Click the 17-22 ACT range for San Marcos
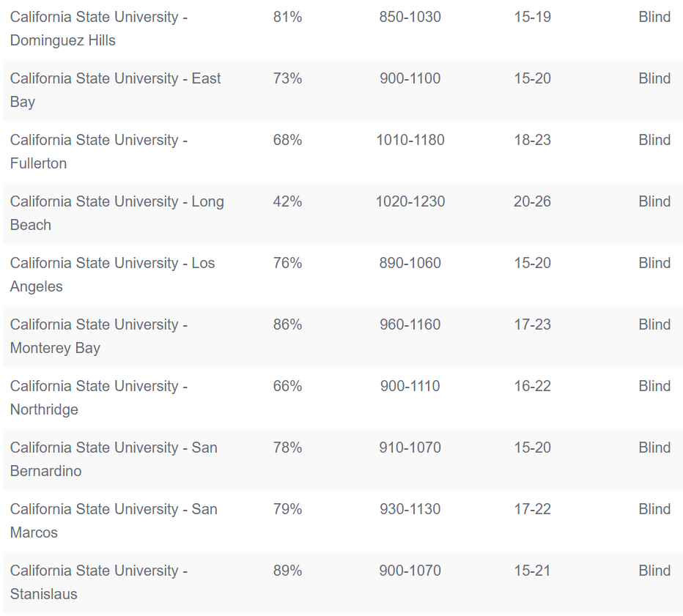The width and height of the screenshot is (683, 616). pyautogui.click(x=532, y=509)
